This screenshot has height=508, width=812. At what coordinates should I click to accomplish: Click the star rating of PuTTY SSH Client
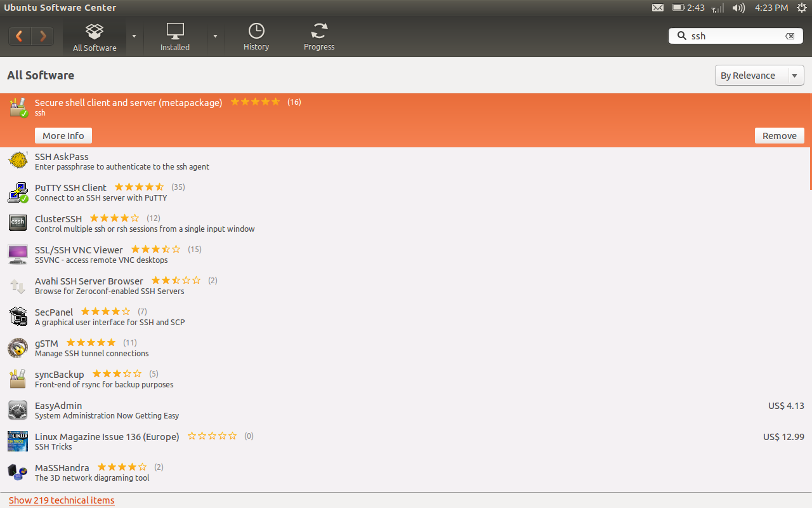[139, 187]
